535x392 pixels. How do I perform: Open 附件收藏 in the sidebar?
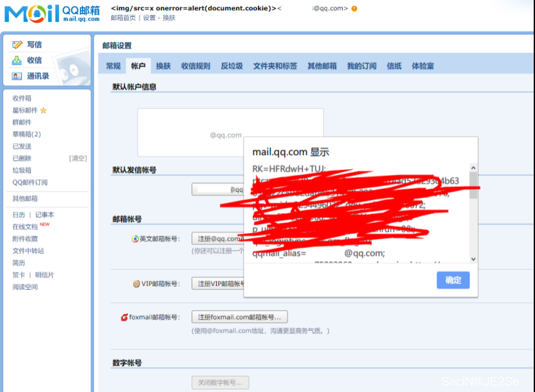(25, 238)
